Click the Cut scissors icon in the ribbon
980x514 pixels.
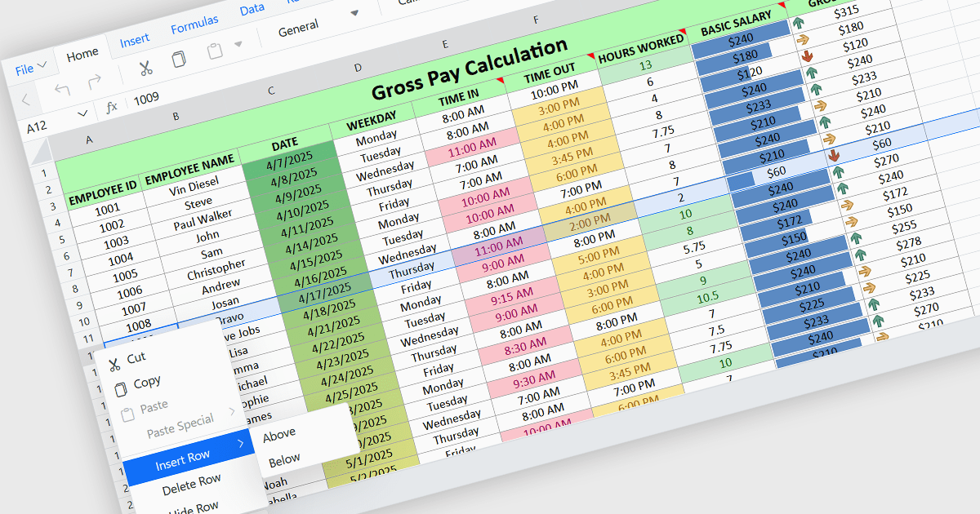pos(145,68)
